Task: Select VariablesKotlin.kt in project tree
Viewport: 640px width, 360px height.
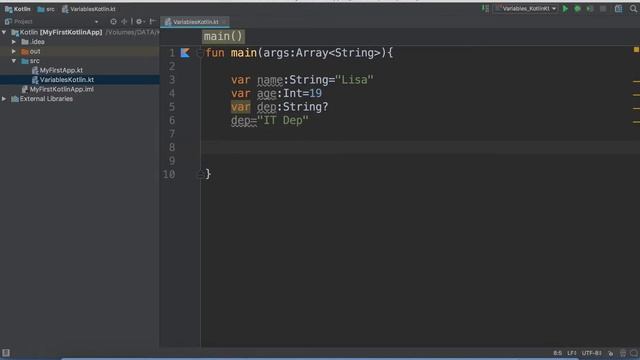Action: click(63, 80)
